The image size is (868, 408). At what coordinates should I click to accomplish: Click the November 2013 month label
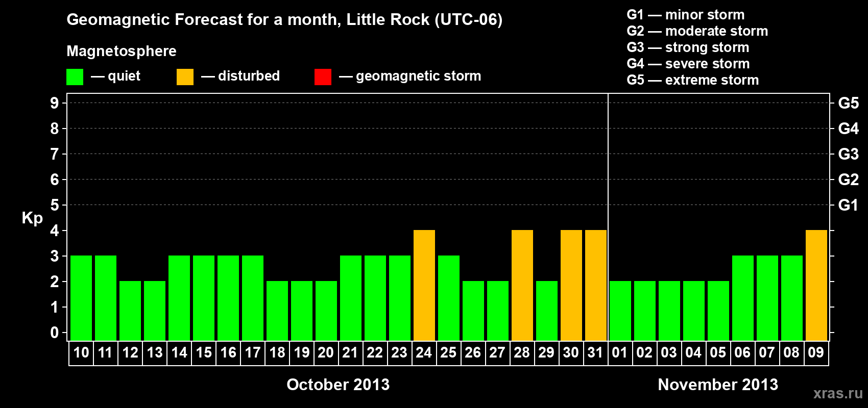click(718, 385)
